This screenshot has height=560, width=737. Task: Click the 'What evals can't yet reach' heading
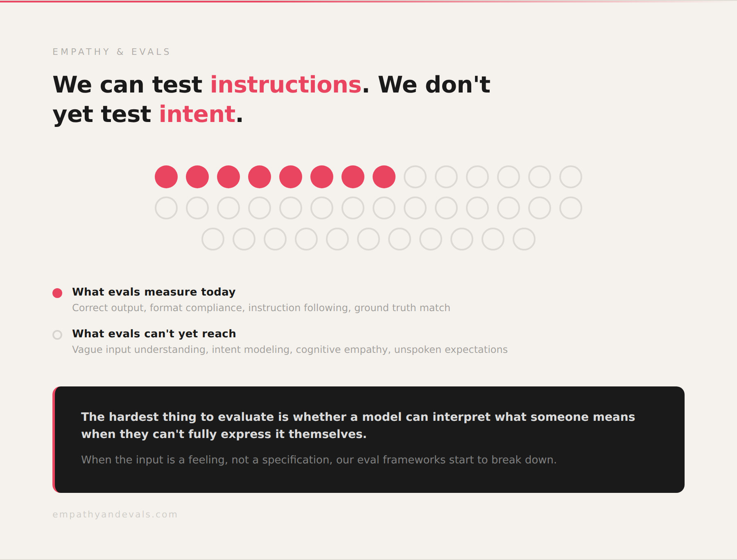pyautogui.click(x=154, y=334)
